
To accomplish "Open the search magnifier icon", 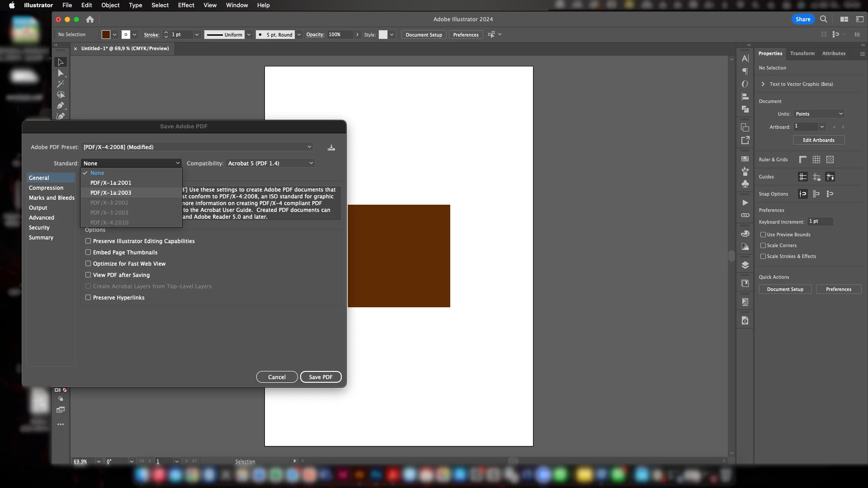I will (x=824, y=19).
